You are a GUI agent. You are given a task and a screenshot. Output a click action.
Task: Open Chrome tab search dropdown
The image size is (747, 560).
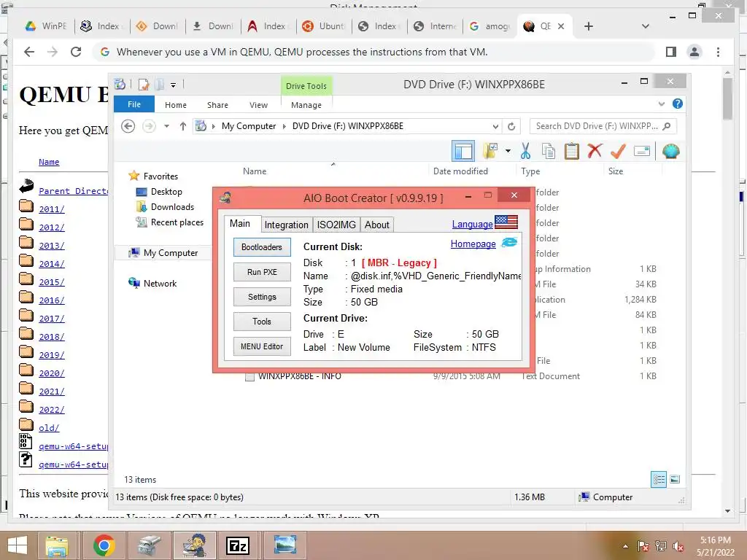coord(646,26)
